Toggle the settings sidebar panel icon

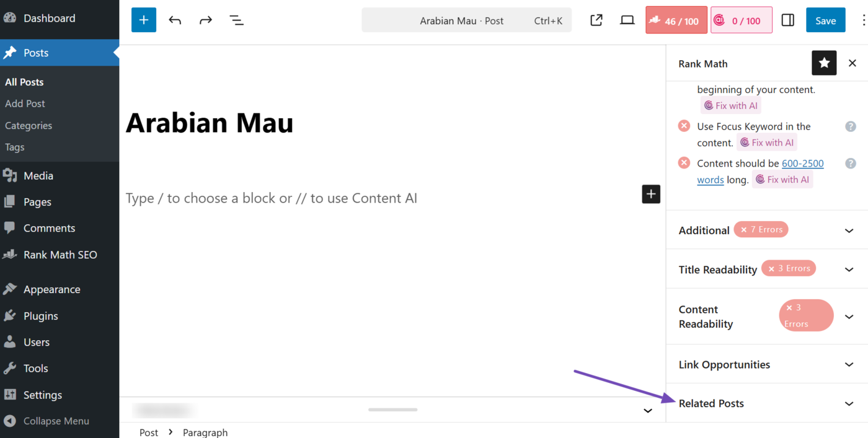click(x=788, y=20)
